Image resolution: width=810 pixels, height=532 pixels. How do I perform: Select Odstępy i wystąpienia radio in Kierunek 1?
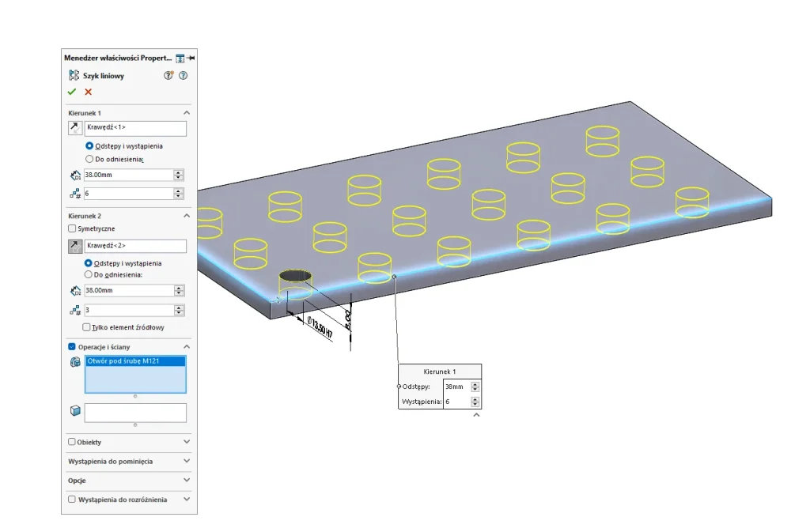[x=89, y=146]
